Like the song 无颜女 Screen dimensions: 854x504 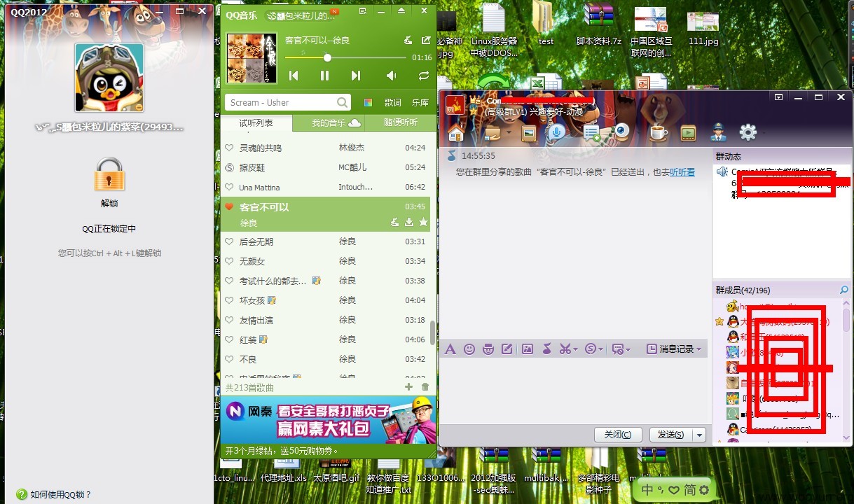[x=229, y=261]
